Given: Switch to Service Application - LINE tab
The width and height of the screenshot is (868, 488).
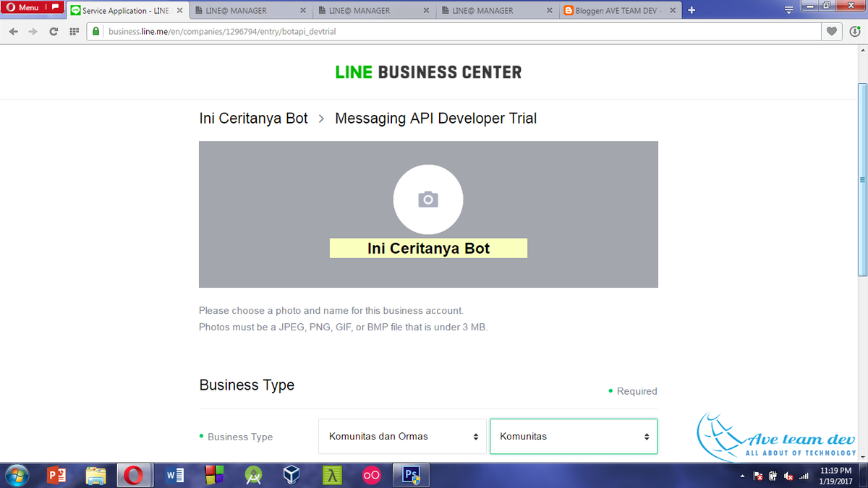Looking at the screenshot, I should tap(127, 11).
